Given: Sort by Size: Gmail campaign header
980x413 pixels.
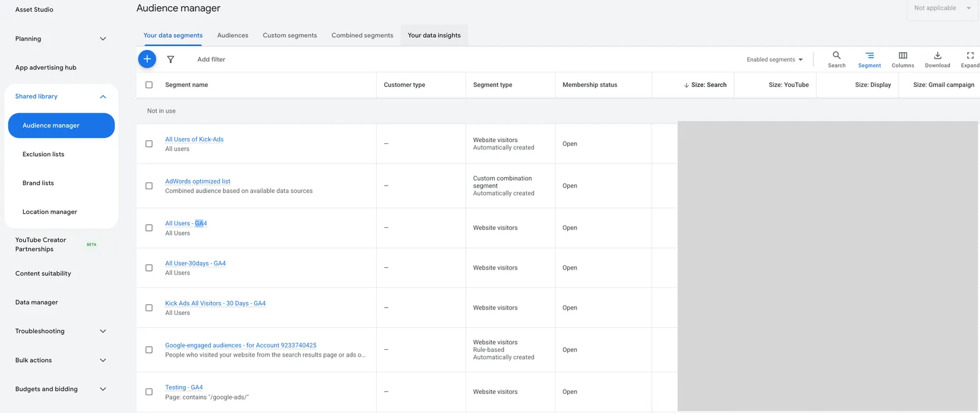Looking at the screenshot, I should point(943,85).
